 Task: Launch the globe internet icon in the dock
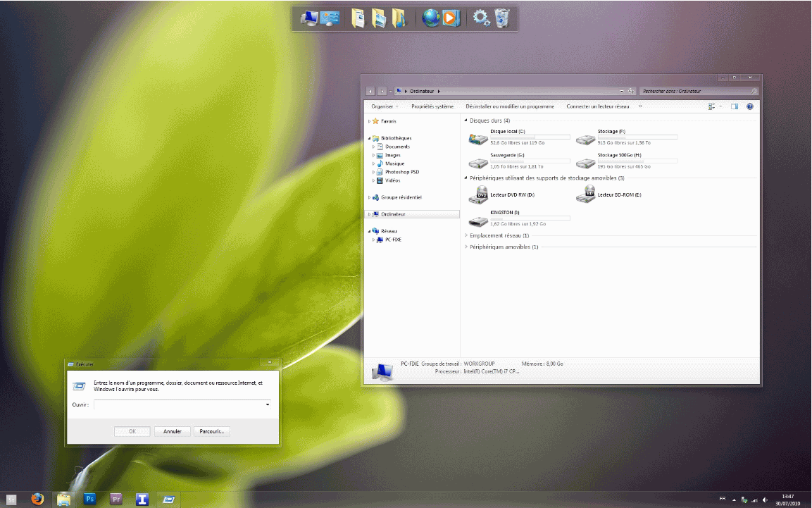point(430,18)
